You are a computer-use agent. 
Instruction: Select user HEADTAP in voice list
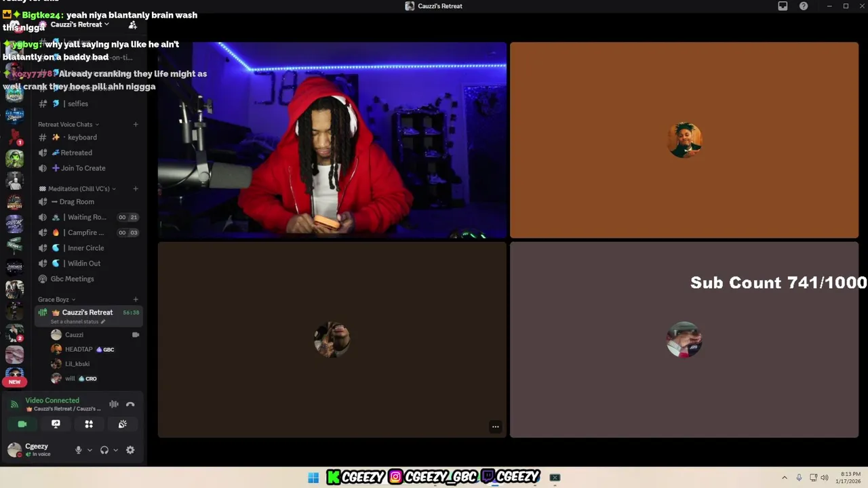90,350
